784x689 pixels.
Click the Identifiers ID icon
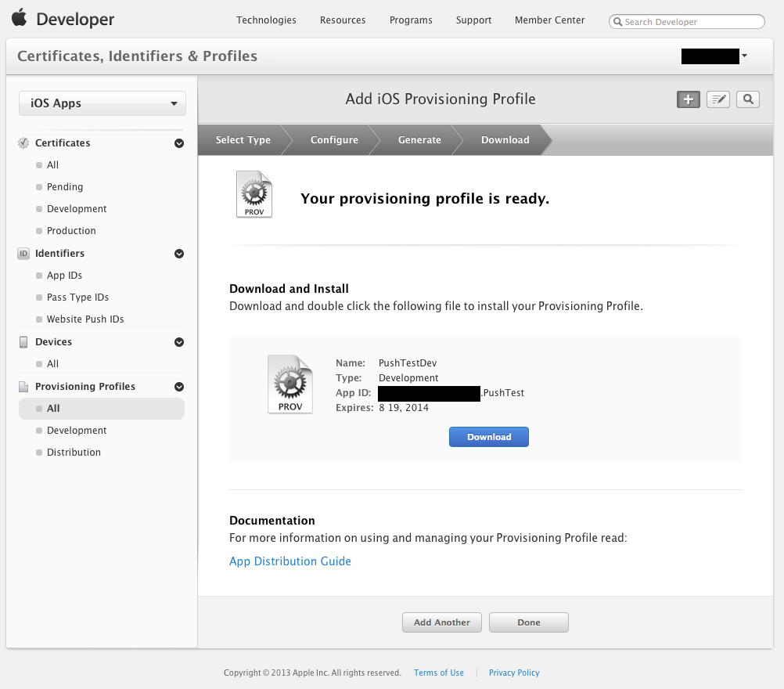pos(23,254)
